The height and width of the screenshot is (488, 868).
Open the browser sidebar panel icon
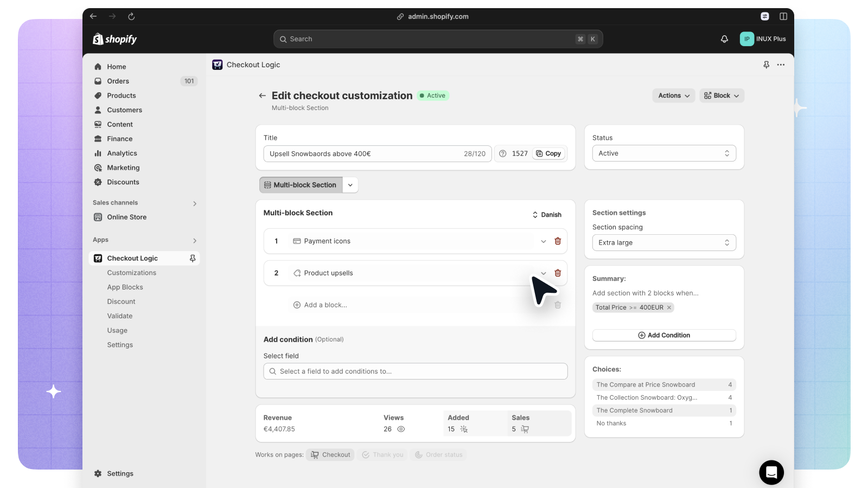[783, 16]
